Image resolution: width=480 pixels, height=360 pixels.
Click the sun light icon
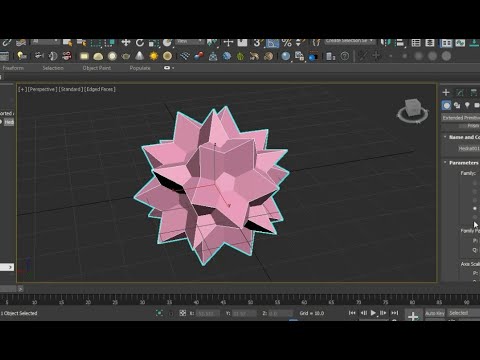click(x=154, y=56)
